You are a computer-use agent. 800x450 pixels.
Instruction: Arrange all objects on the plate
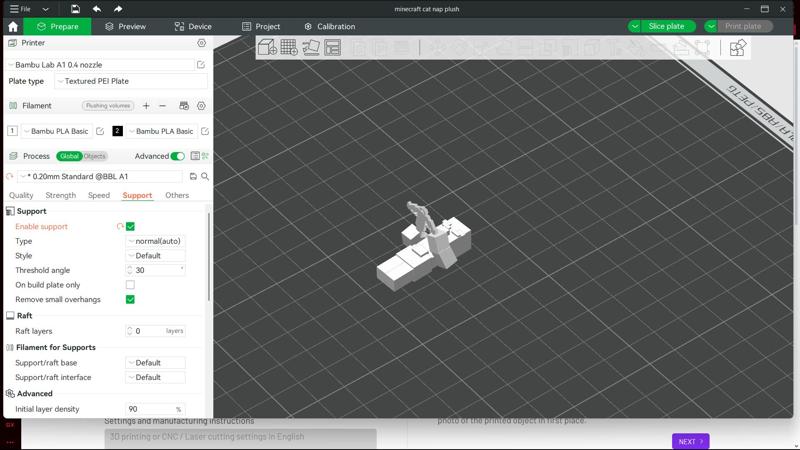pyautogui.click(x=333, y=48)
